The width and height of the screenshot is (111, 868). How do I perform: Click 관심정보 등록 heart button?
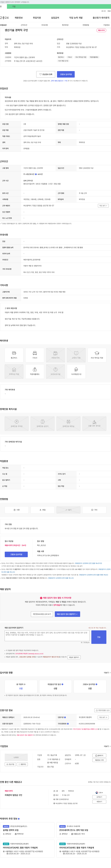pyautogui.click(x=46, y=74)
